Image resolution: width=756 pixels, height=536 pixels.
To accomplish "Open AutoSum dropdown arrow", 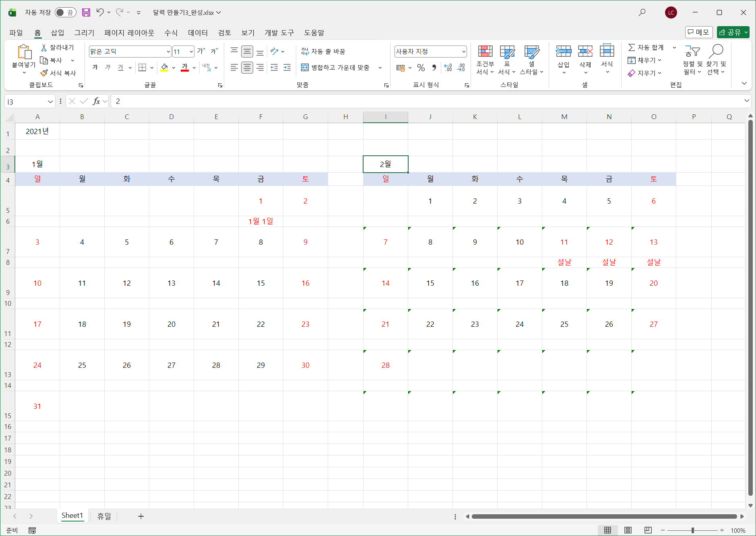I will tap(674, 47).
